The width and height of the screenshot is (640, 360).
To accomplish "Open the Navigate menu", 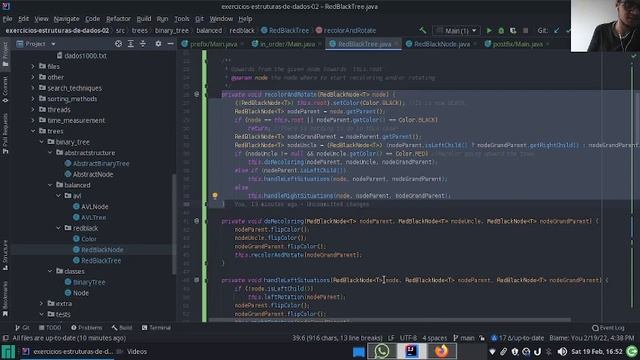I will click(x=66, y=19).
